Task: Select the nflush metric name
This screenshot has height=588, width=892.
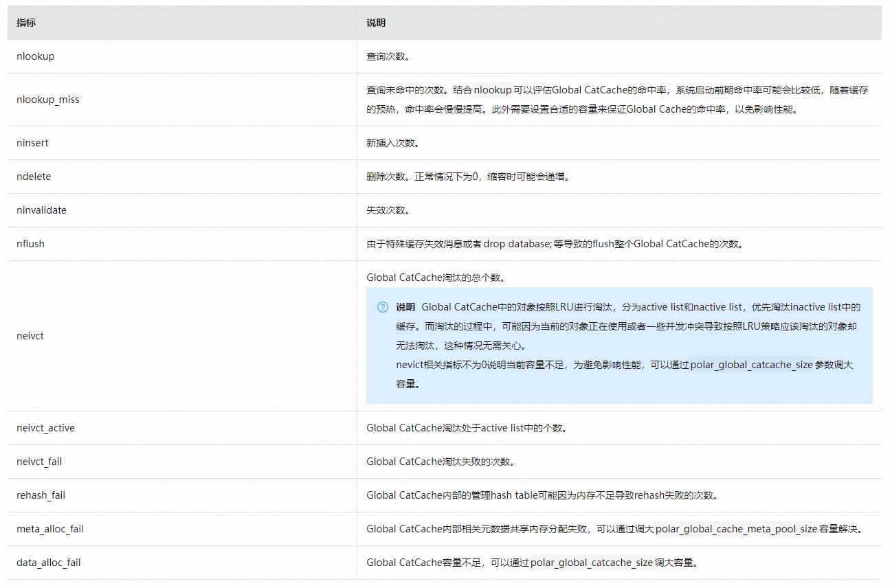Action: (x=30, y=244)
